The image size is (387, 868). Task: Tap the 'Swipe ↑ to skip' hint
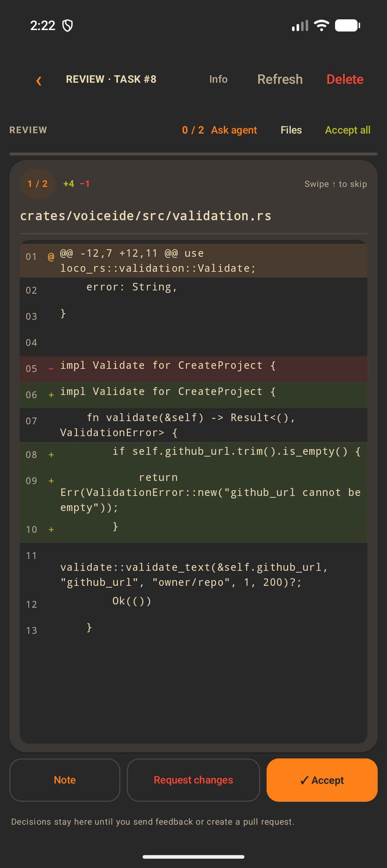(x=336, y=184)
